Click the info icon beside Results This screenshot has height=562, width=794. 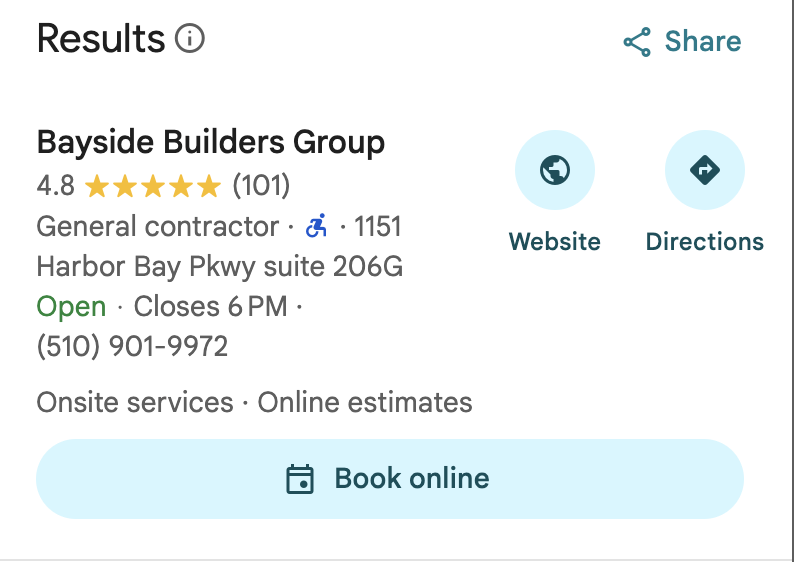(x=190, y=39)
